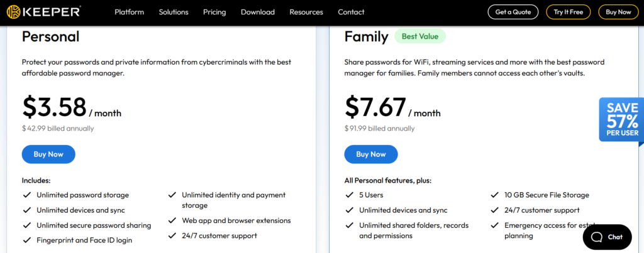Click checkmark beside Unlimited shared folders
This screenshot has width=644, height=253.
(350, 225)
